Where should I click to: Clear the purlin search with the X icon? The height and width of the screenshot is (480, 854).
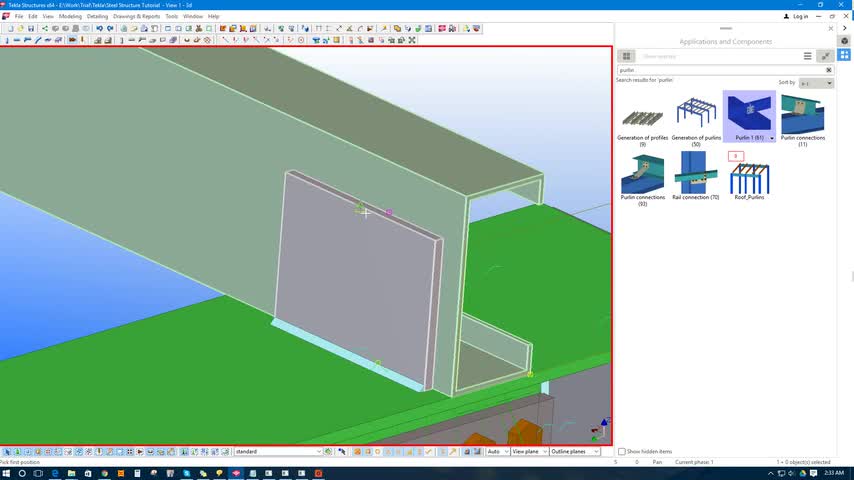[x=828, y=70]
